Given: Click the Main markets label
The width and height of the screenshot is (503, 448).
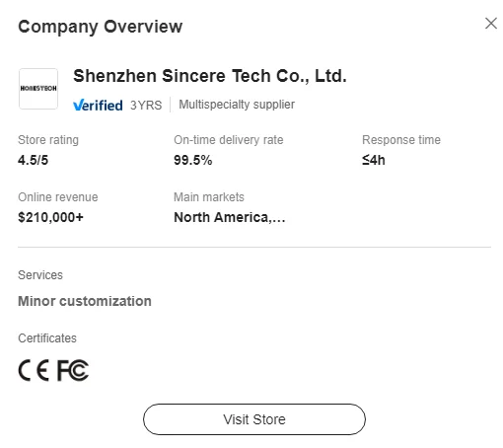Looking at the screenshot, I should point(209,197).
